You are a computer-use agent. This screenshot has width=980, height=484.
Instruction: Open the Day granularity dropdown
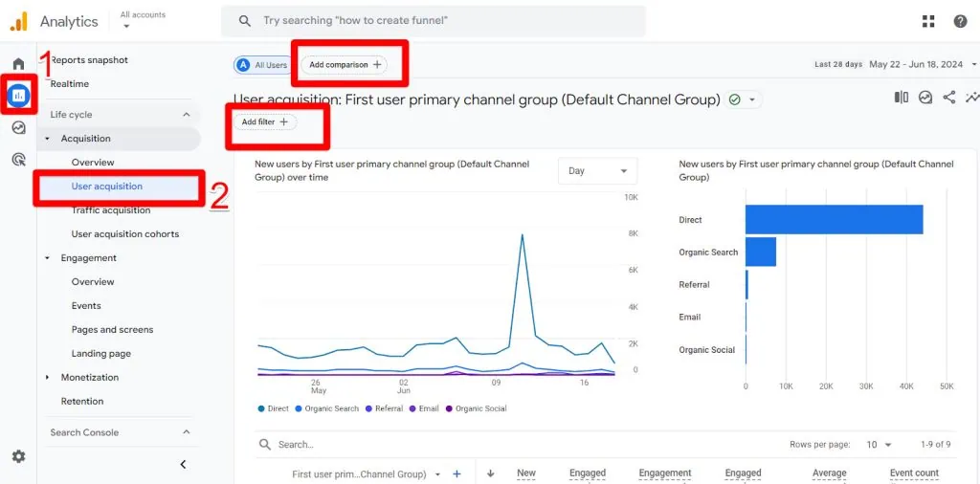point(597,171)
